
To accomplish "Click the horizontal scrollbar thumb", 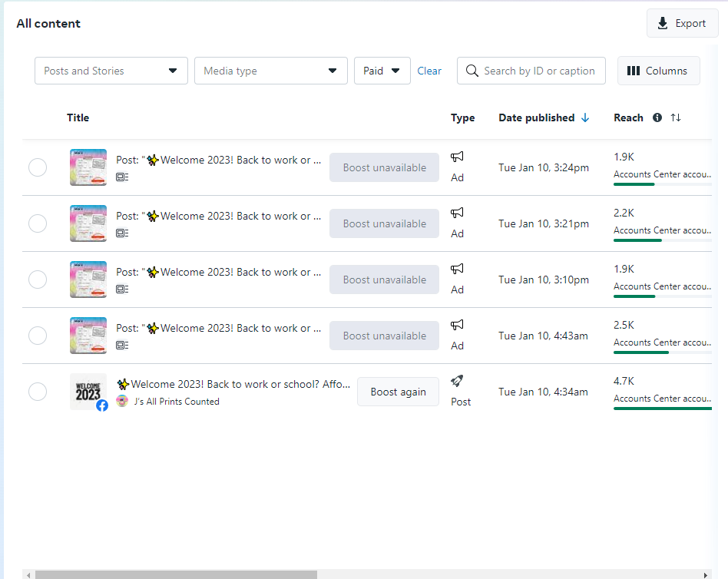I will tap(176, 575).
